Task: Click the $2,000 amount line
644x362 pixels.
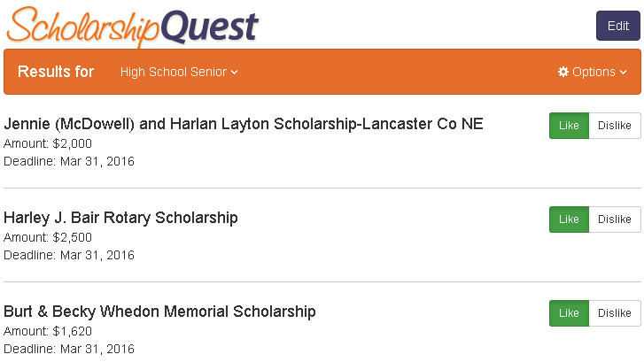Action: 48,143
